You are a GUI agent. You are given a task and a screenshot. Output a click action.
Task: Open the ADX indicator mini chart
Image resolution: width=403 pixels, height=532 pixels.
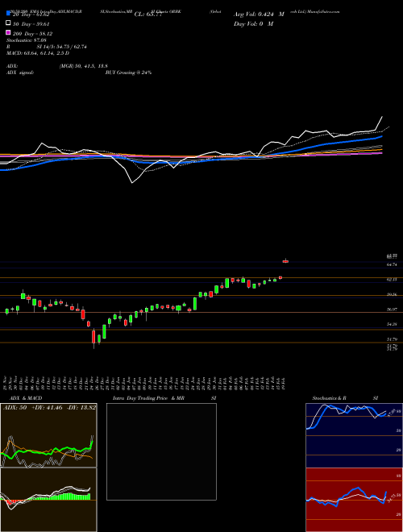[48, 435]
